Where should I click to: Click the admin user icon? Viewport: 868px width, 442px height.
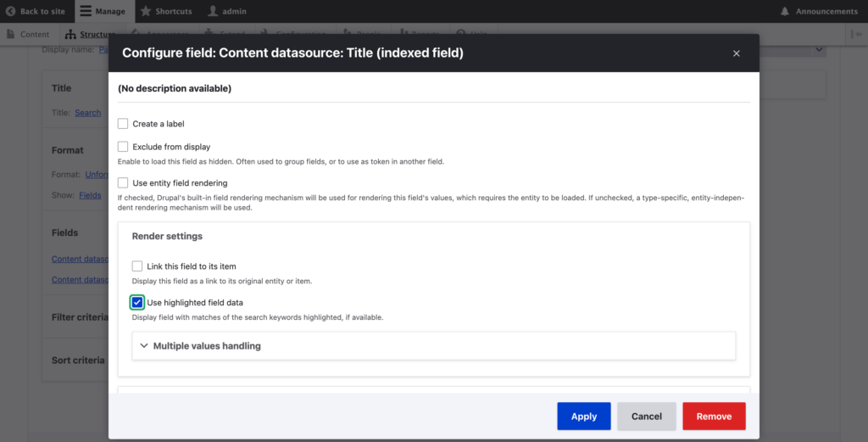(214, 11)
